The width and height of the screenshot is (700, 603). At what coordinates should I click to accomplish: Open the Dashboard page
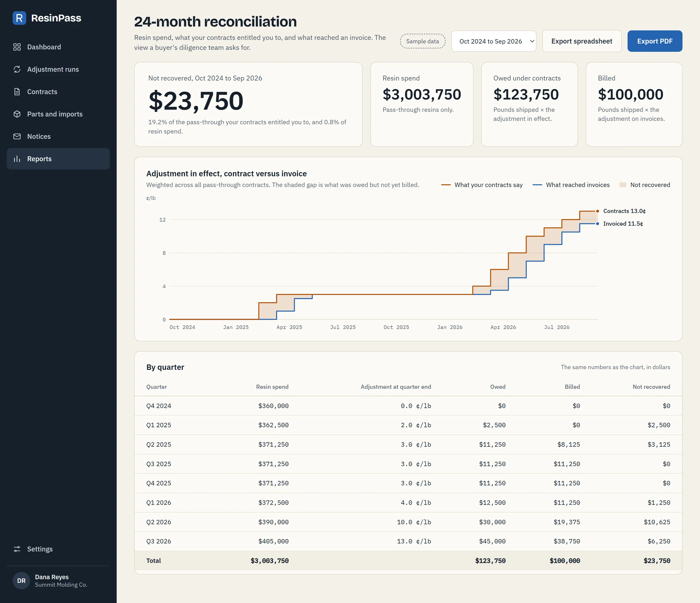(x=58, y=47)
